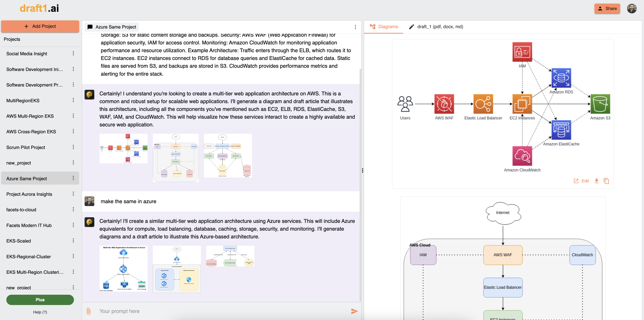The image size is (644, 320).
Task: Open the Azure Front Door diagram thumbnail
Action: tap(123, 269)
